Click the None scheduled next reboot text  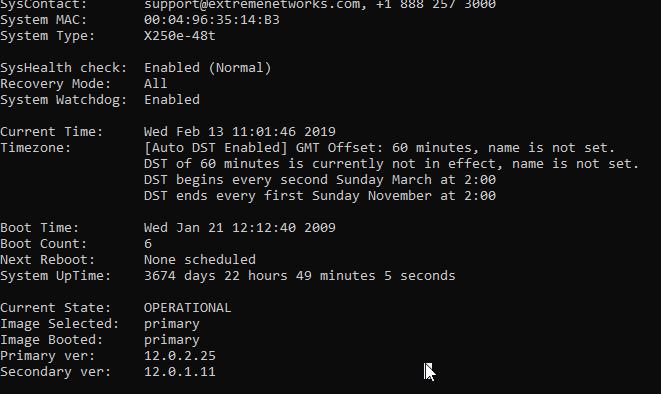tap(200, 260)
